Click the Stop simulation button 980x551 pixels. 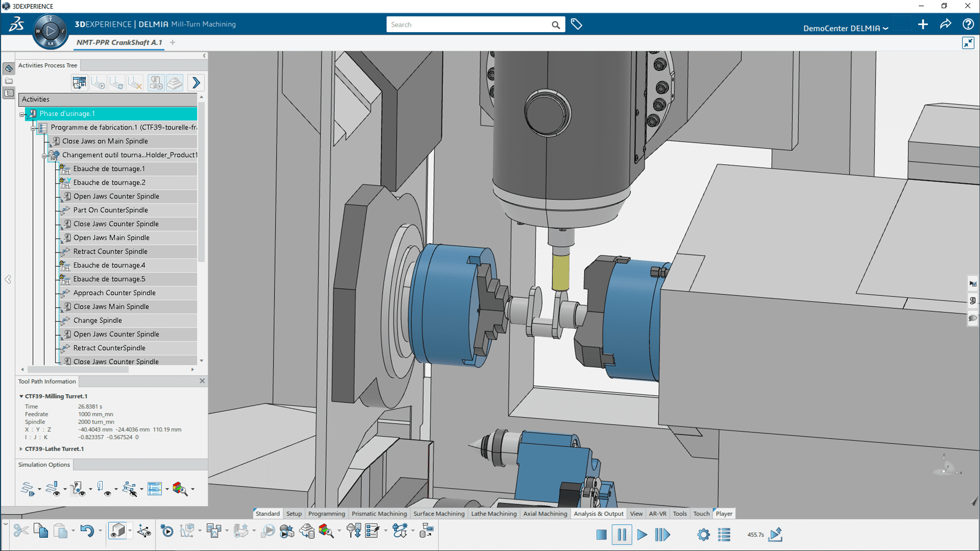pyautogui.click(x=601, y=535)
